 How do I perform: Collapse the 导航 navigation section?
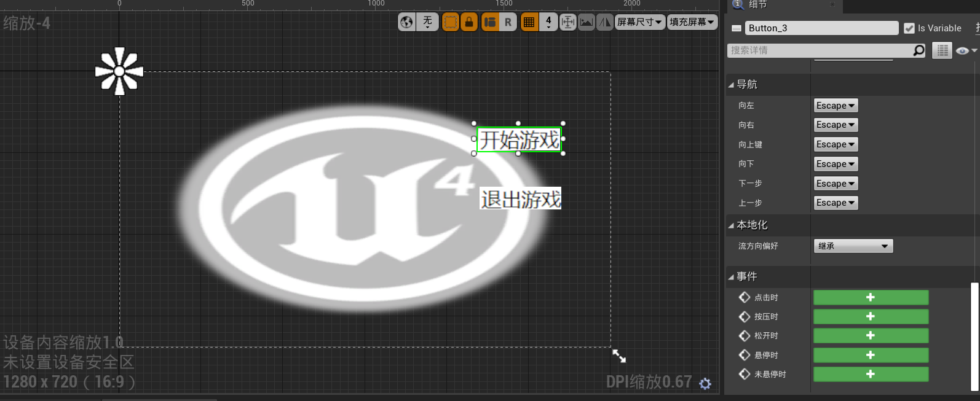pos(731,85)
